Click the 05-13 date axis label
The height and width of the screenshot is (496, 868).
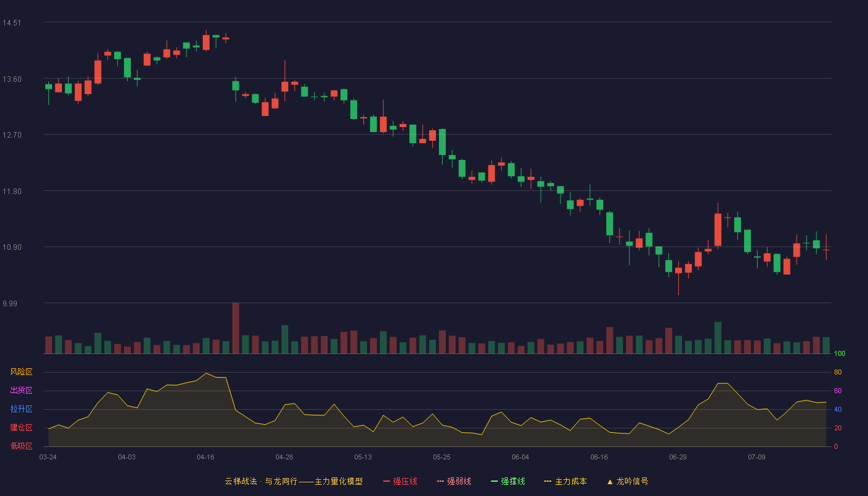pyautogui.click(x=363, y=457)
